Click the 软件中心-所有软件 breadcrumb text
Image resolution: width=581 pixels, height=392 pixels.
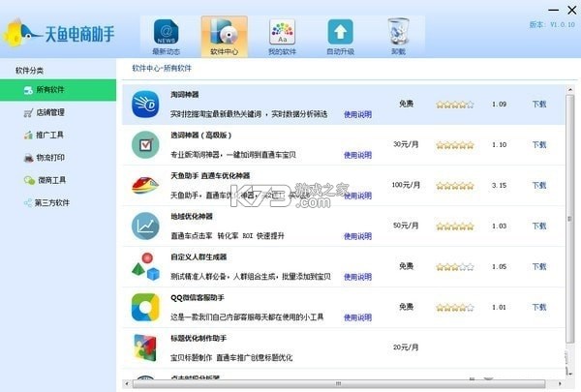pos(162,68)
